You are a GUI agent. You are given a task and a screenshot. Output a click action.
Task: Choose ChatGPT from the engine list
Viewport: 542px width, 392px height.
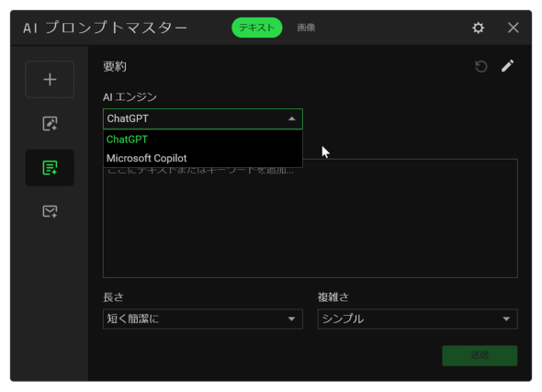pyautogui.click(x=203, y=140)
